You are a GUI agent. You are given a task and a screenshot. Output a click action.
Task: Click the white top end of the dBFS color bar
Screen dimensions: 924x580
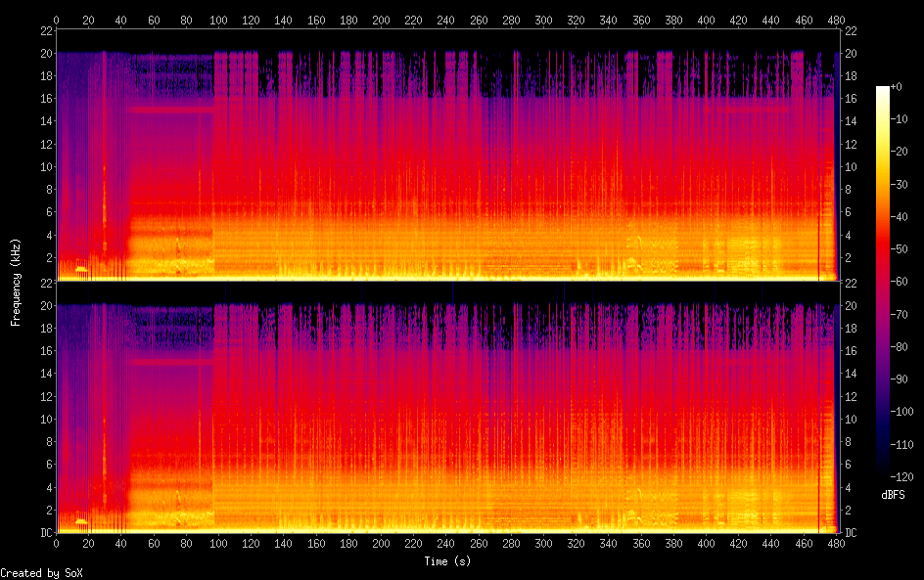tap(883, 90)
